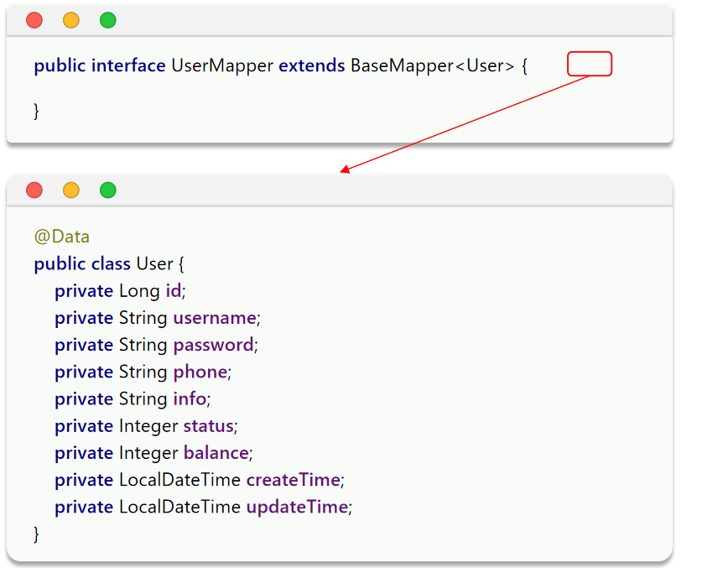Viewport: 728px width, 568px height.
Task: Click the red close dot on the User class window
Action: coord(34,190)
